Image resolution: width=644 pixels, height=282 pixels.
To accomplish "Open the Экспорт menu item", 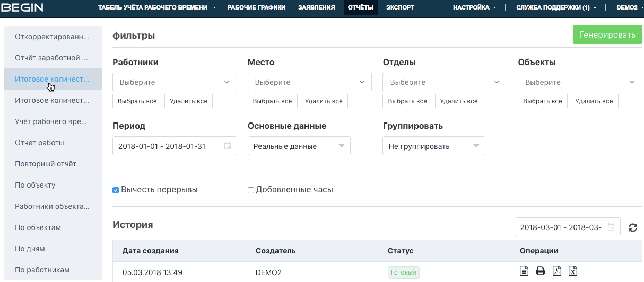I will coord(400,7).
